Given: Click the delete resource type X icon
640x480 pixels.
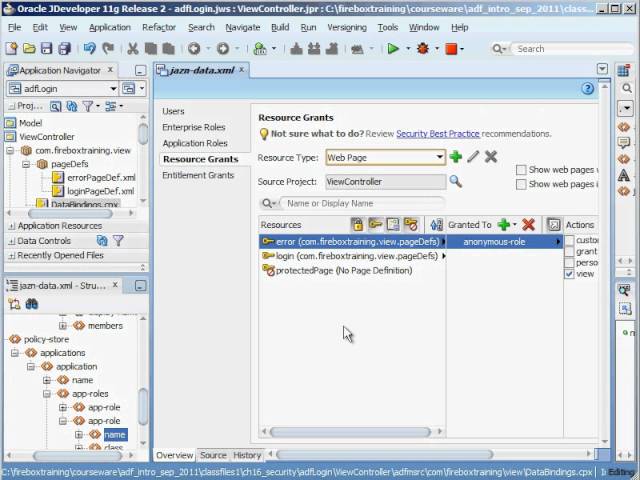Looking at the screenshot, I should tap(491, 157).
